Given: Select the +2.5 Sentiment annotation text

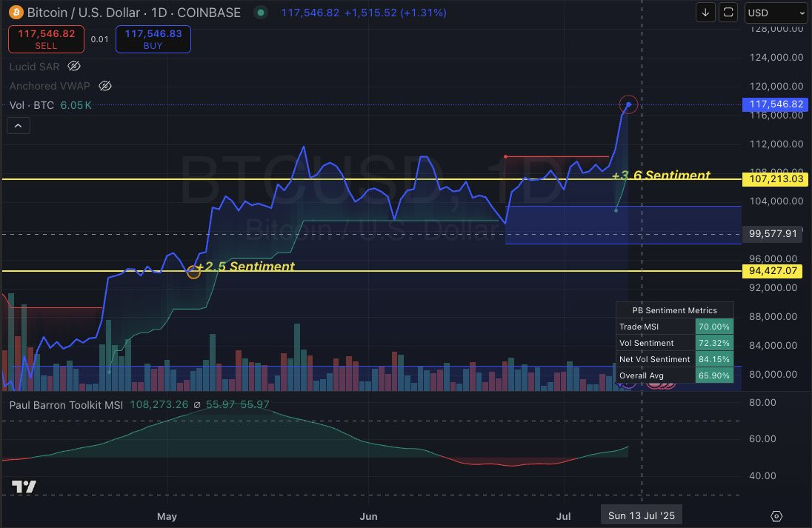Looking at the screenshot, I should pos(245,266).
